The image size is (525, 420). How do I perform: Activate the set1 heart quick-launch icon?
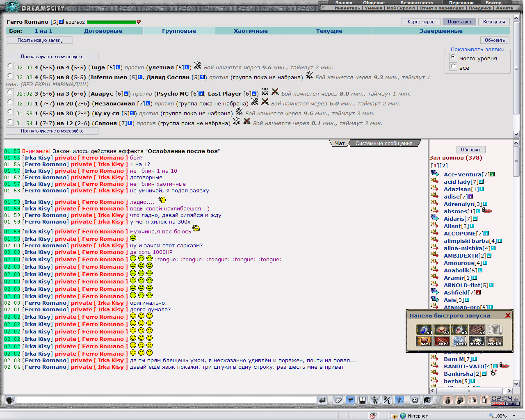point(424,341)
